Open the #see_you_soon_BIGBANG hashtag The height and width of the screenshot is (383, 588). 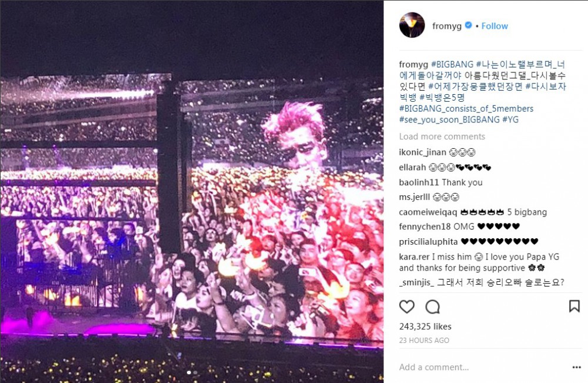click(449, 119)
